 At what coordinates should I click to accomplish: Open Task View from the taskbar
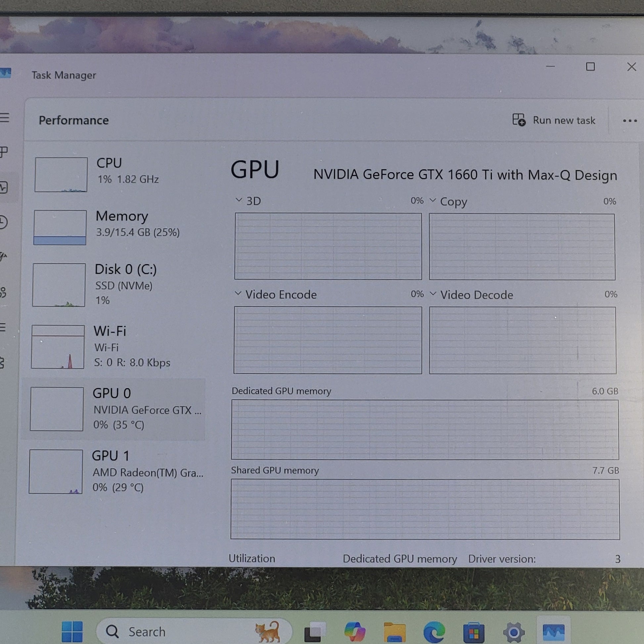click(315, 631)
